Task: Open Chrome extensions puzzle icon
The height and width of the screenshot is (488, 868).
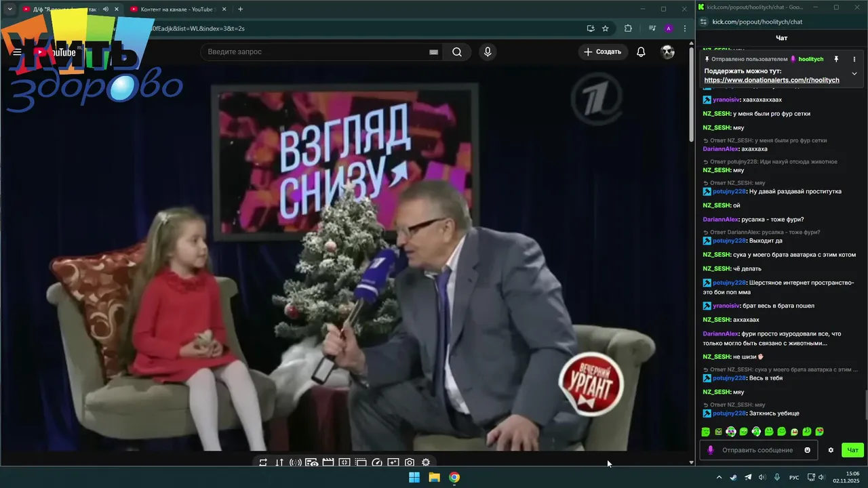Action: [628, 28]
